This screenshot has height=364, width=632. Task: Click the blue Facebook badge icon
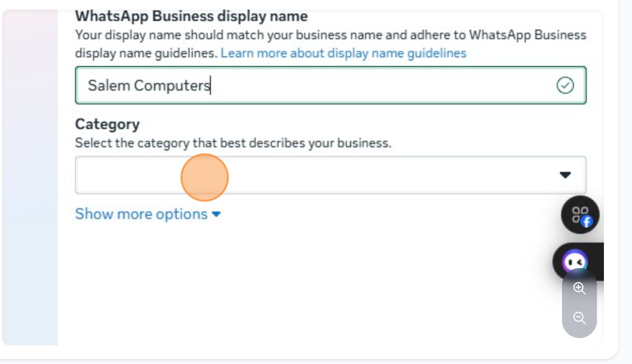tap(586, 223)
